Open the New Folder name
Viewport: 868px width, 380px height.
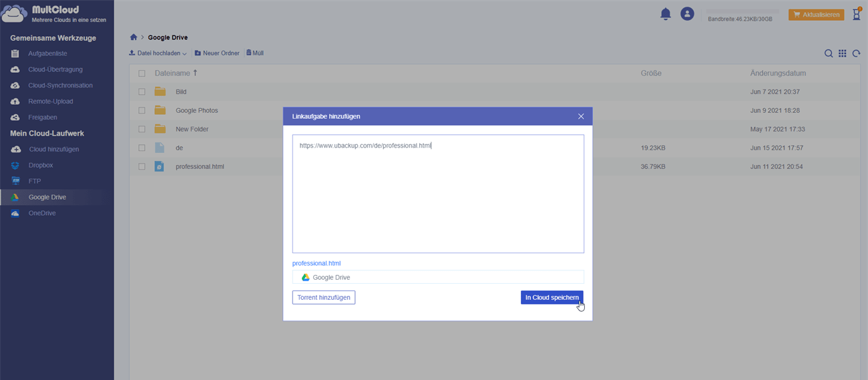tap(192, 129)
